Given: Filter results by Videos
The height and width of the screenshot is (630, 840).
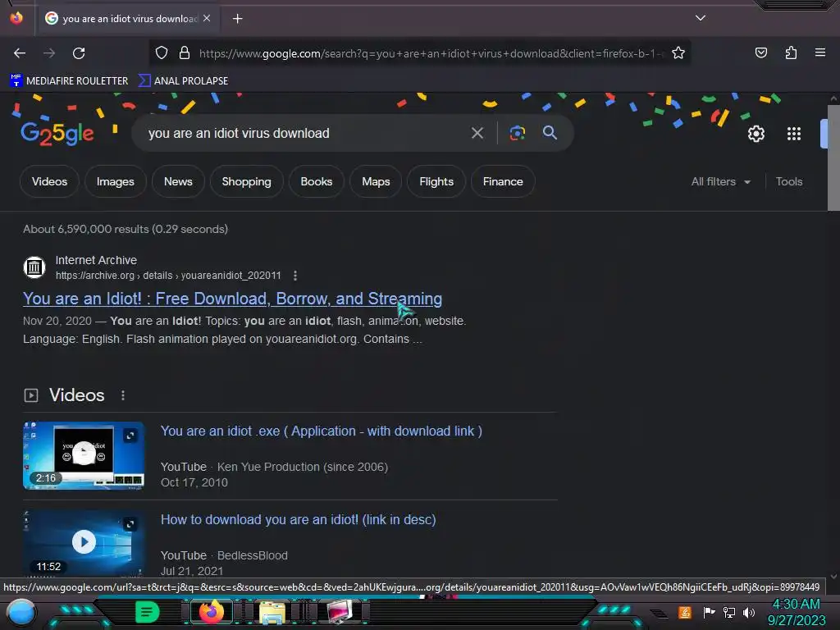Looking at the screenshot, I should tap(49, 181).
